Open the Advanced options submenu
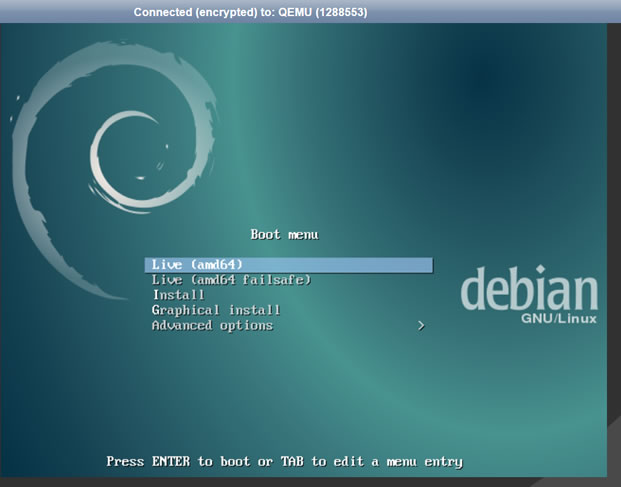This screenshot has width=621, height=487. tap(212, 325)
